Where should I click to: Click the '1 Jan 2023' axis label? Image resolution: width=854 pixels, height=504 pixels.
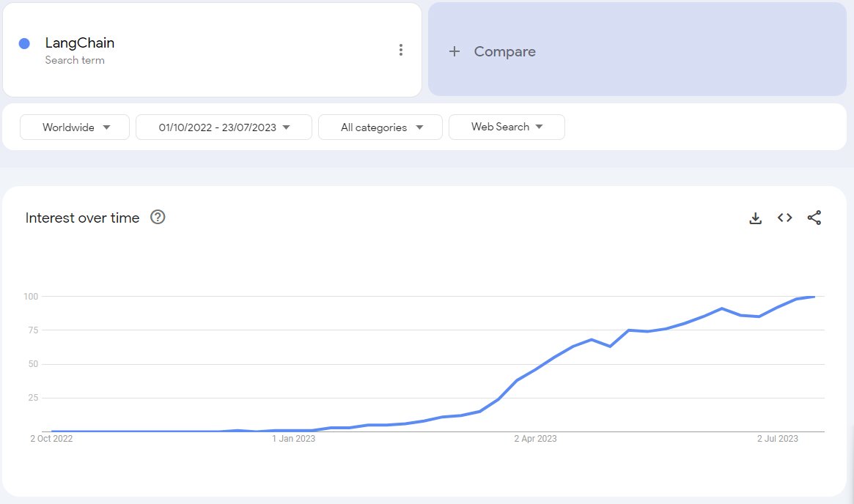point(293,439)
